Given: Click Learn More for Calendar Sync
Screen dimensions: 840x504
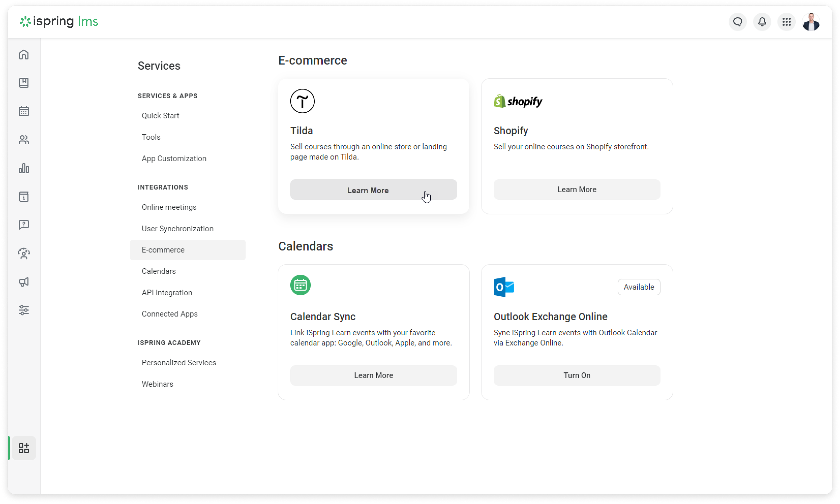Looking at the screenshot, I should pos(373,375).
